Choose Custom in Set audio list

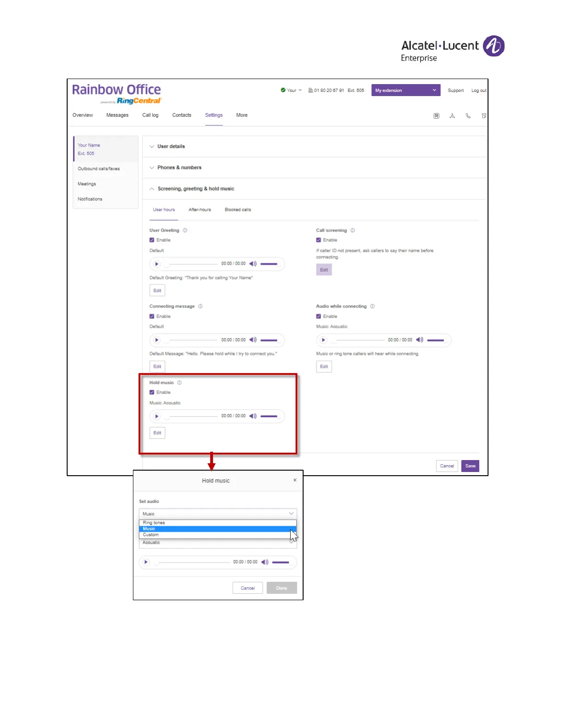coord(218,535)
